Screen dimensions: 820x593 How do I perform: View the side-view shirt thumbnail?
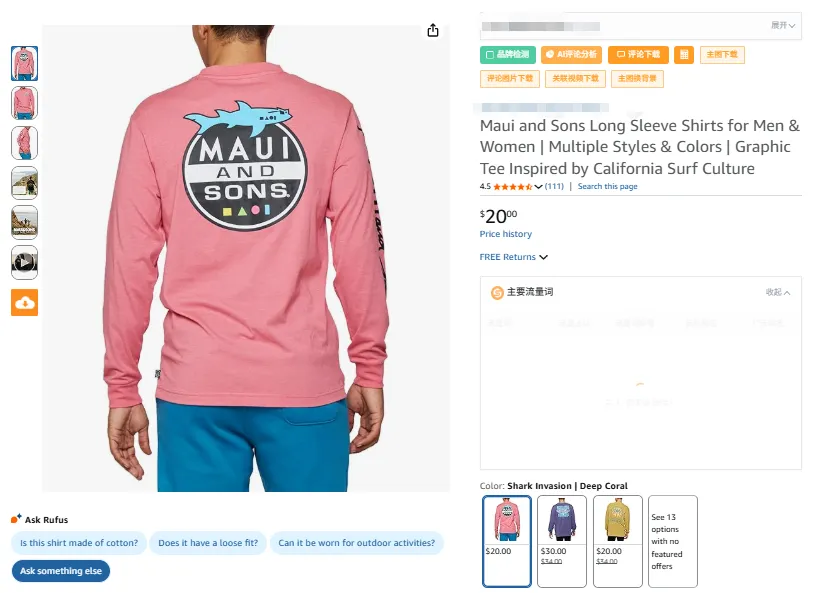point(25,142)
